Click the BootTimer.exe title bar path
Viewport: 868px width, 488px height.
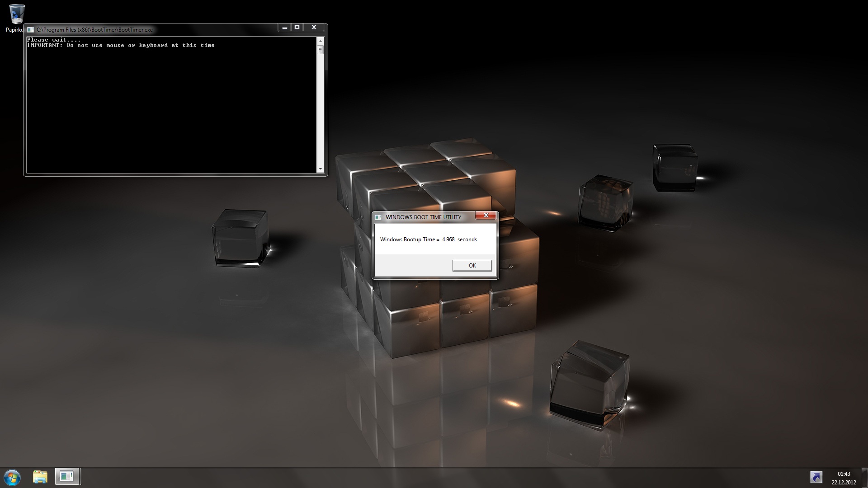click(94, 30)
